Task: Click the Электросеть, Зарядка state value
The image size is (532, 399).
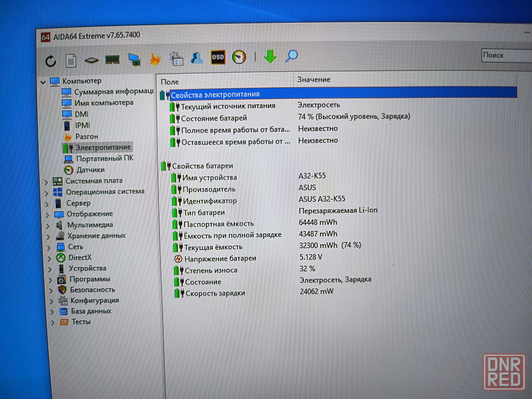Action: 335,280
